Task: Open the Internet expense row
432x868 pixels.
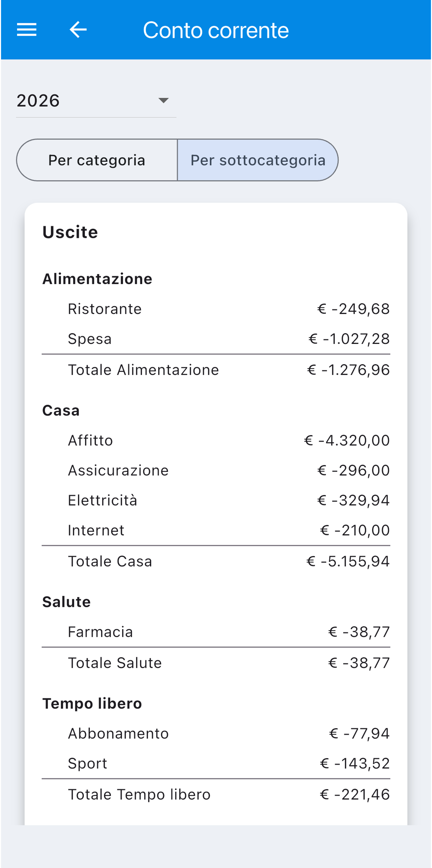Action: (x=216, y=530)
